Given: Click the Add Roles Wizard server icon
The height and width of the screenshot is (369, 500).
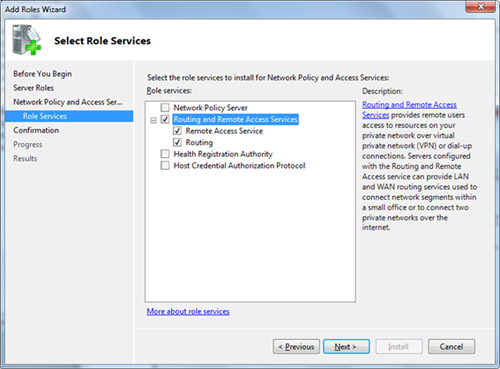Looking at the screenshot, I should pyautogui.click(x=26, y=40).
